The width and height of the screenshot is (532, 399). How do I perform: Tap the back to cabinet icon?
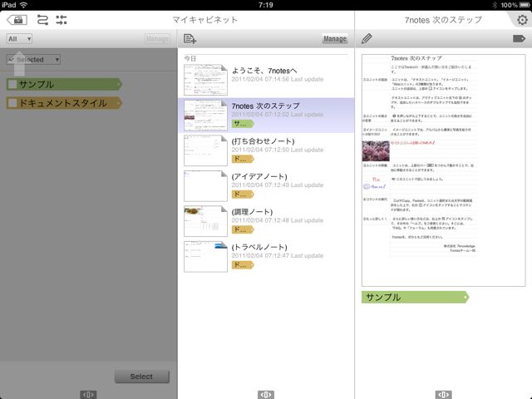coord(17,20)
